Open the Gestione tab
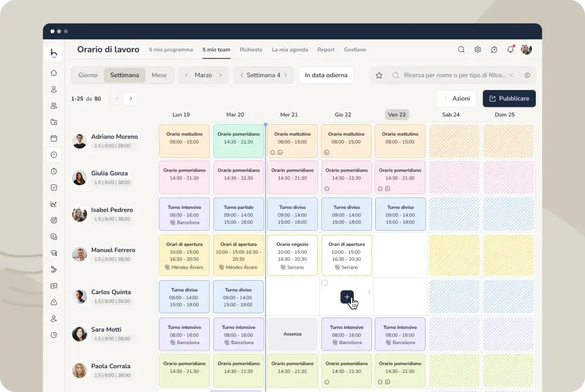The height and width of the screenshot is (392, 585). (x=355, y=50)
